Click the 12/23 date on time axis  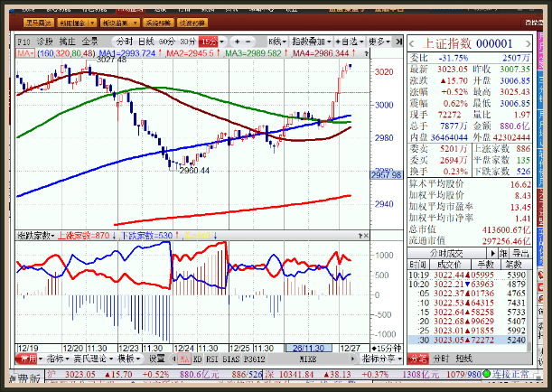click(x=128, y=349)
